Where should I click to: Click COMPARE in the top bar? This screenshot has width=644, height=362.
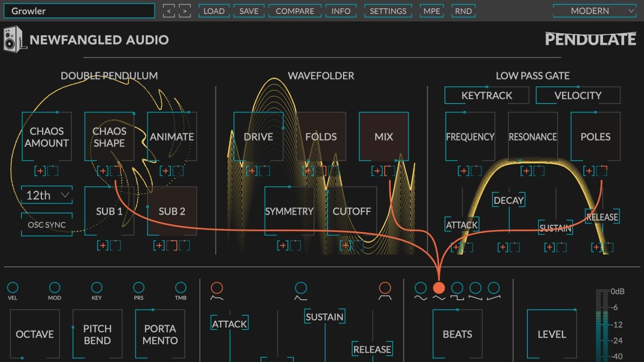click(x=295, y=11)
